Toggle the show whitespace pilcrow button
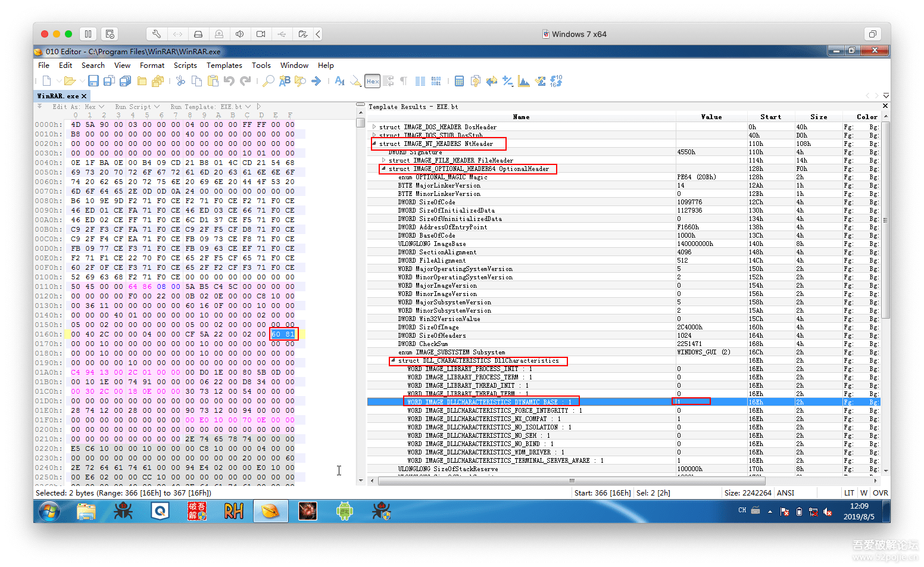 (x=404, y=81)
